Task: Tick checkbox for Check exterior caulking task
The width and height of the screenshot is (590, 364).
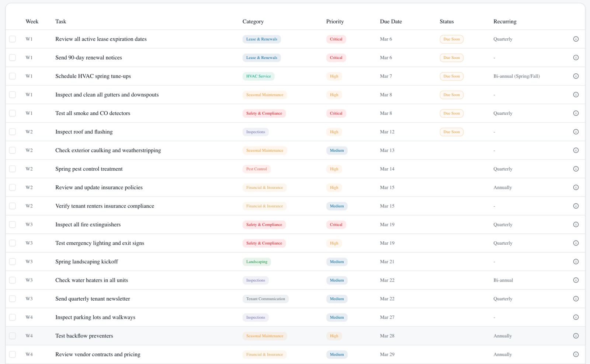Action: (x=13, y=150)
